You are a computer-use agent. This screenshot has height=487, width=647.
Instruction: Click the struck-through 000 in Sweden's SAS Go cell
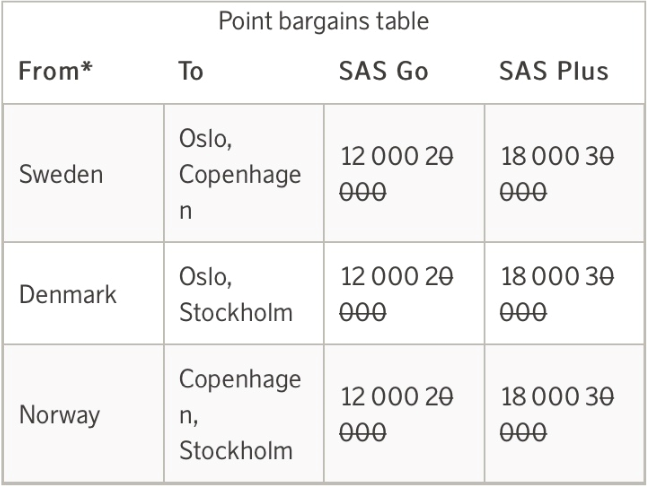click(364, 193)
